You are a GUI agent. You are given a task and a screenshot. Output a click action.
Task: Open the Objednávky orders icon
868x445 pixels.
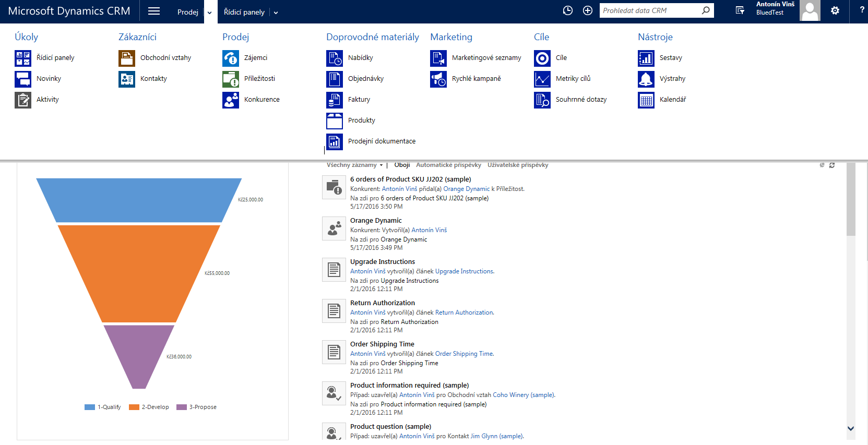(x=335, y=79)
